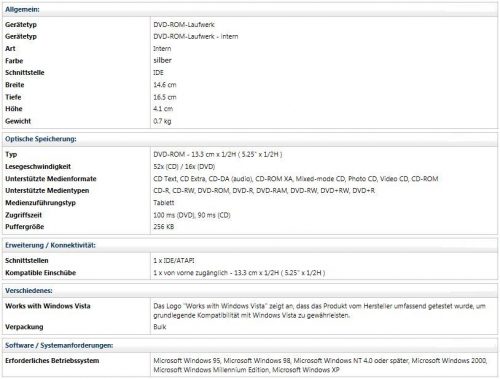Select the 'Schnittstelle' label under Allgemein
Image resolution: width=500 pixels, height=379 pixels.
[25, 73]
